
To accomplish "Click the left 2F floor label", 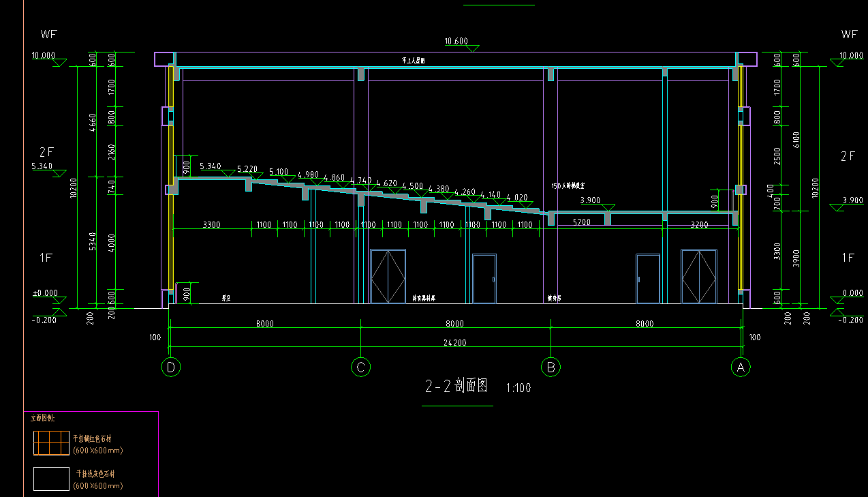I will (46, 152).
